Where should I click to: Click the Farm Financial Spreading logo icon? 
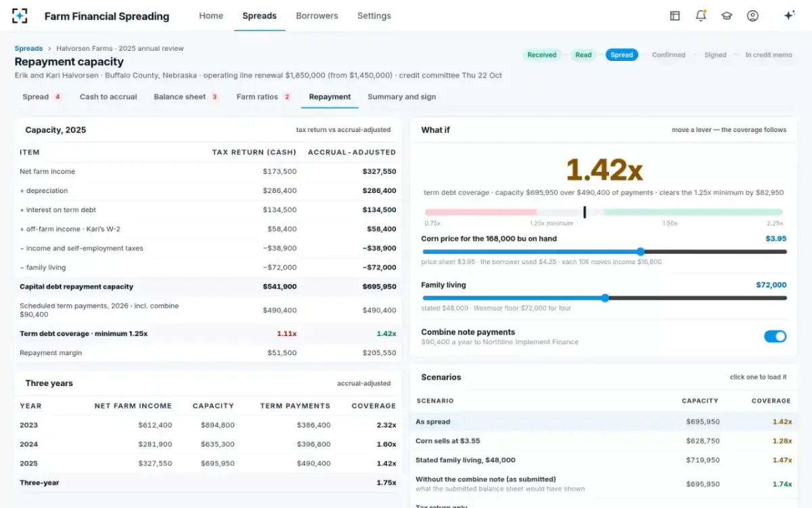(20, 16)
